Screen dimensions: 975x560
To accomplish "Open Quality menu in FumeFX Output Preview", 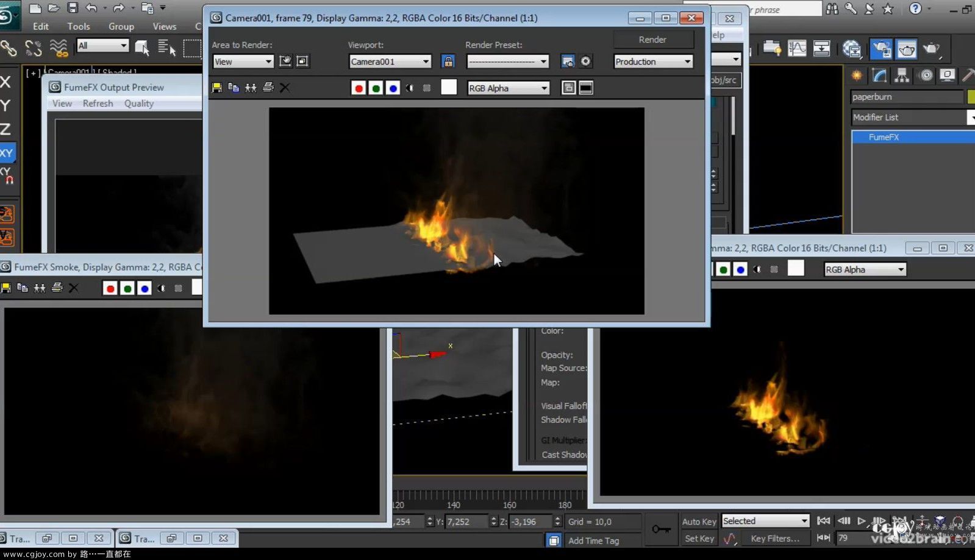I will point(139,104).
